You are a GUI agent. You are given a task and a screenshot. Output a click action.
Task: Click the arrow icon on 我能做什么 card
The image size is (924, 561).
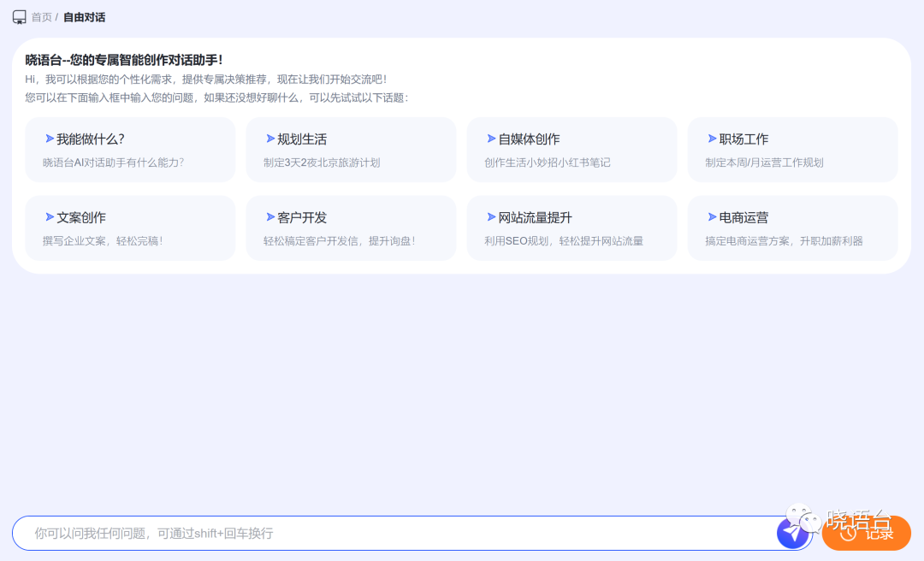[50, 137]
